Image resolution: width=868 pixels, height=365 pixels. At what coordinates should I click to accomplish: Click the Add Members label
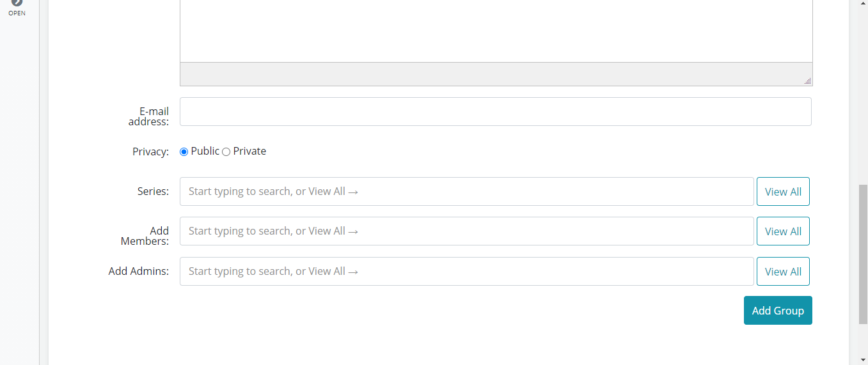point(145,236)
